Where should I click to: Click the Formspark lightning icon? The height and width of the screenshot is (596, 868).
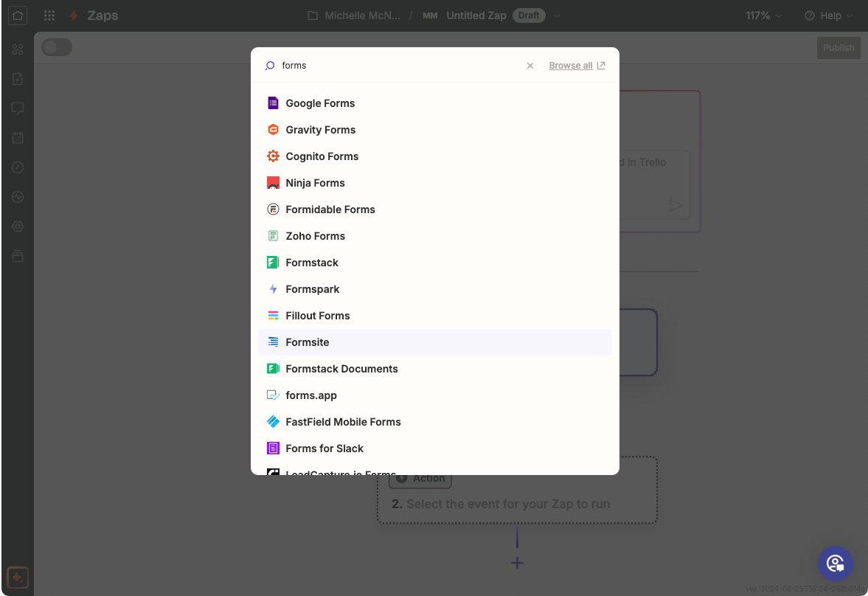273,289
